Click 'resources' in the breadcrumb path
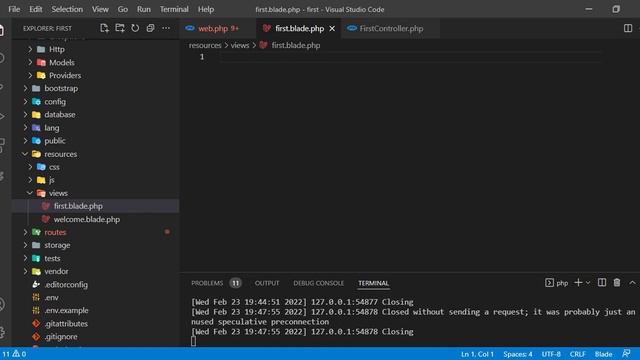This screenshot has width=640, height=360. [x=205, y=45]
